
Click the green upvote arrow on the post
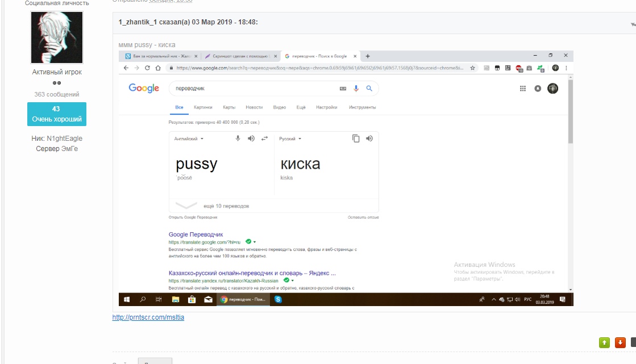pos(604,343)
